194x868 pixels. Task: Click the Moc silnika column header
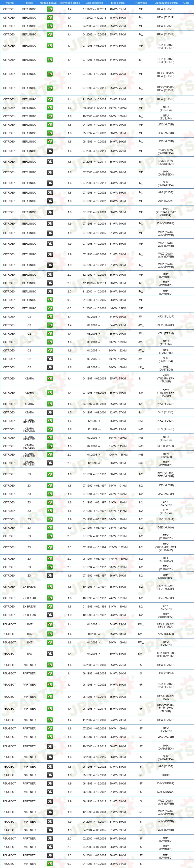tap(118, 3)
